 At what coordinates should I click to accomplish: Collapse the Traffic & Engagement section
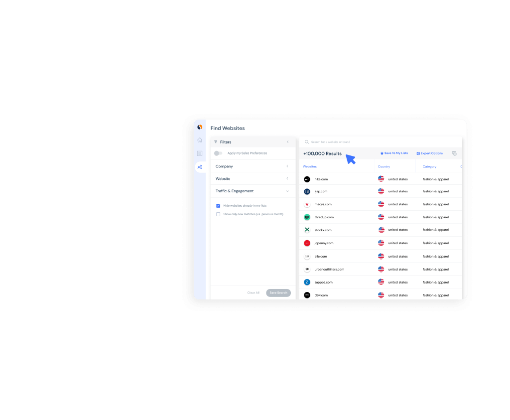253,191
